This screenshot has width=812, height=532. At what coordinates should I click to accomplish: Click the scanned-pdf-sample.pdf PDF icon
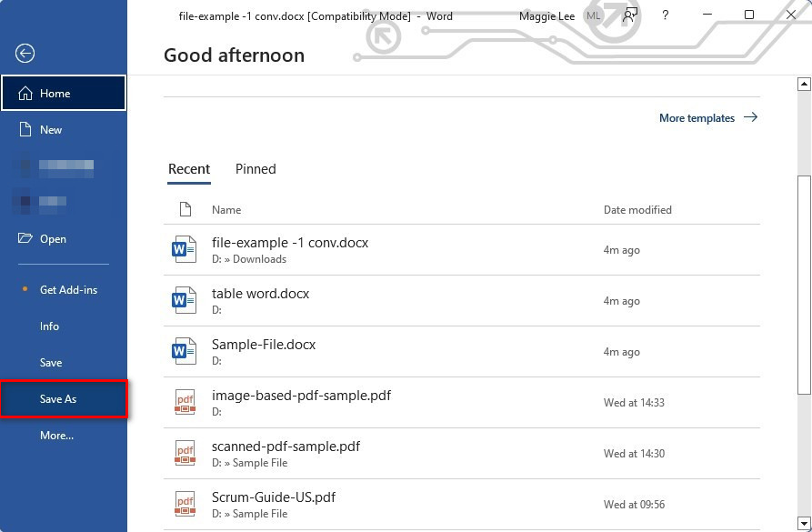[185, 454]
